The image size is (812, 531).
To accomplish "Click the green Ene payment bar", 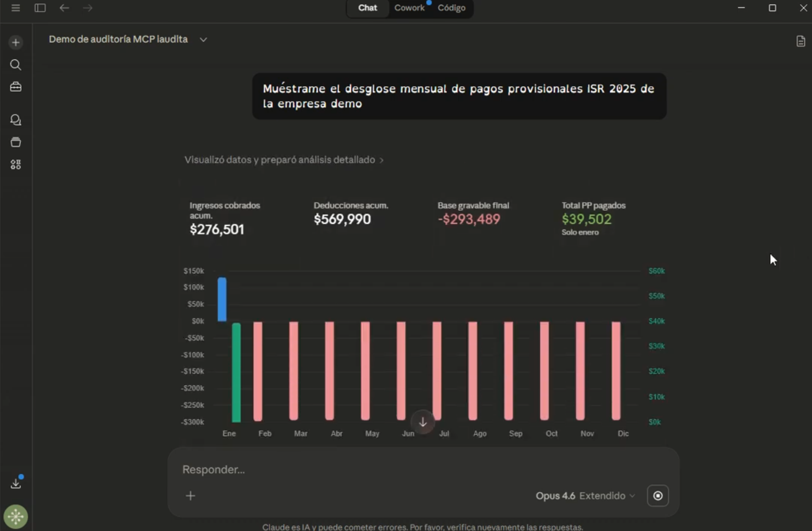I will [236, 372].
